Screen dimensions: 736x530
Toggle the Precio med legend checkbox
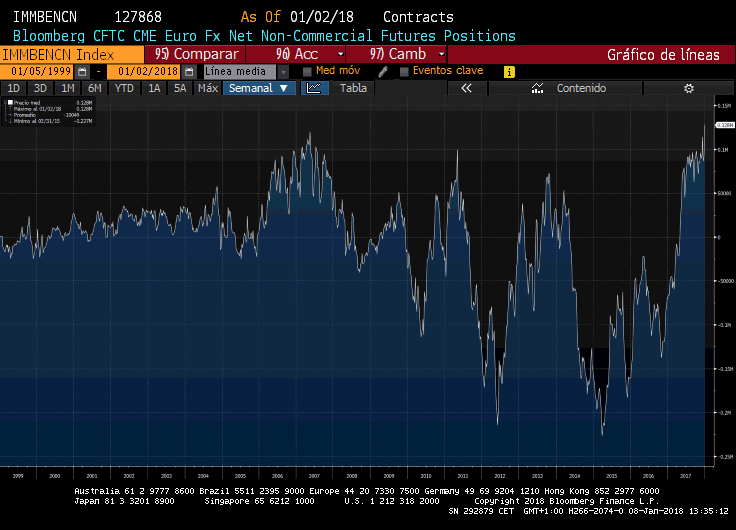[x=10, y=102]
